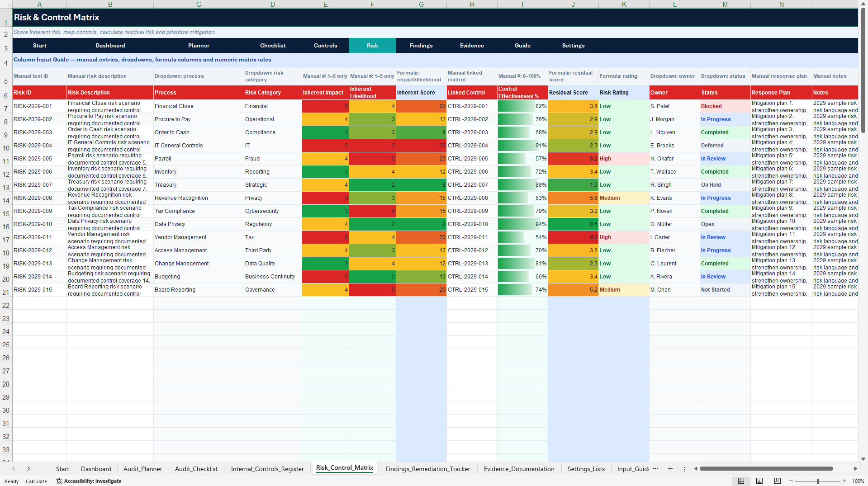Click vertical scrollbar thumb
Image resolution: width=868 pixels, height=486 pixels.
click(863, 70)
